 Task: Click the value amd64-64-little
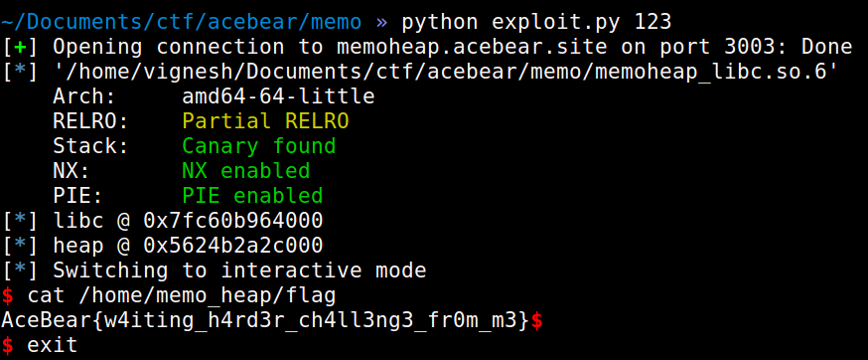click(x=278, y=96)
